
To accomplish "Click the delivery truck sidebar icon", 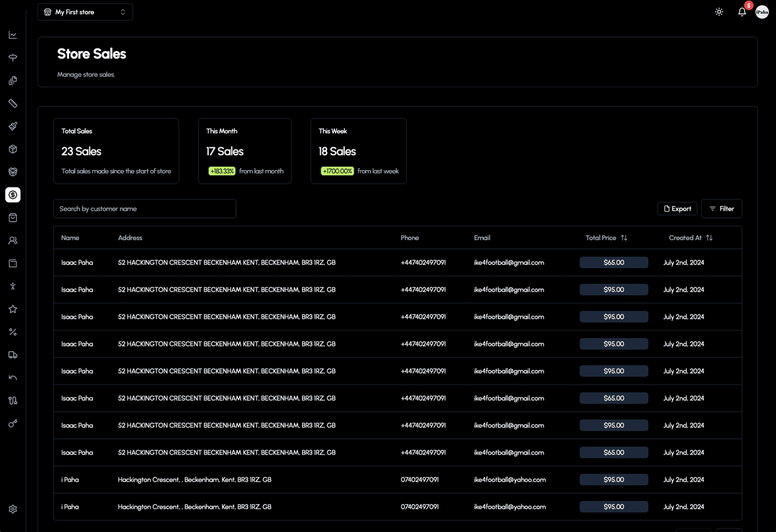I will (x=13, y=355).
